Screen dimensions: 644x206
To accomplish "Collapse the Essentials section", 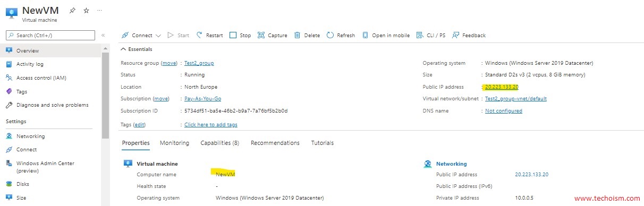I will [137, 49].
